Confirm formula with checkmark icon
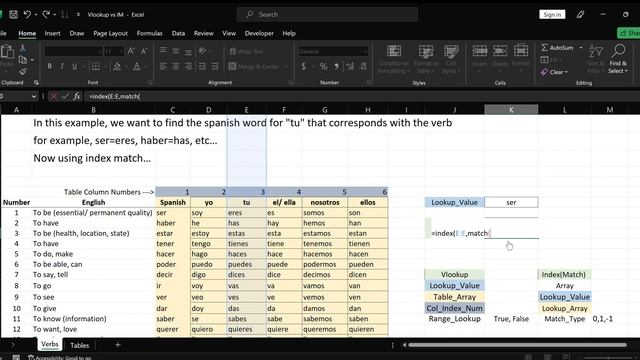Image resolution: width=640 pixels, height=360 pixels. coord(65,96)
